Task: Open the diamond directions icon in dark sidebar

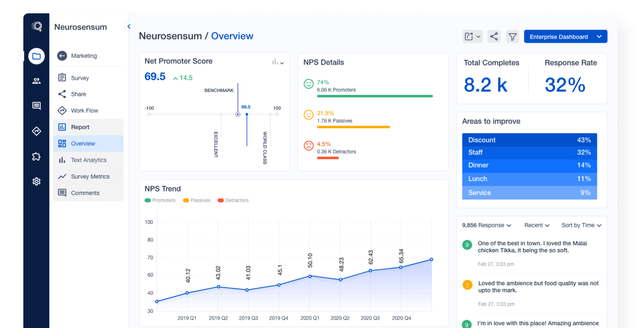Action: click(x=37, y=132)
